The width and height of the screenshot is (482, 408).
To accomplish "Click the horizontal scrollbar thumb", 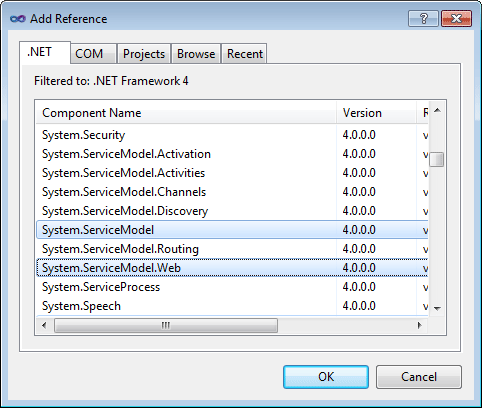I will pyautogui.click(x=166, y=325).
